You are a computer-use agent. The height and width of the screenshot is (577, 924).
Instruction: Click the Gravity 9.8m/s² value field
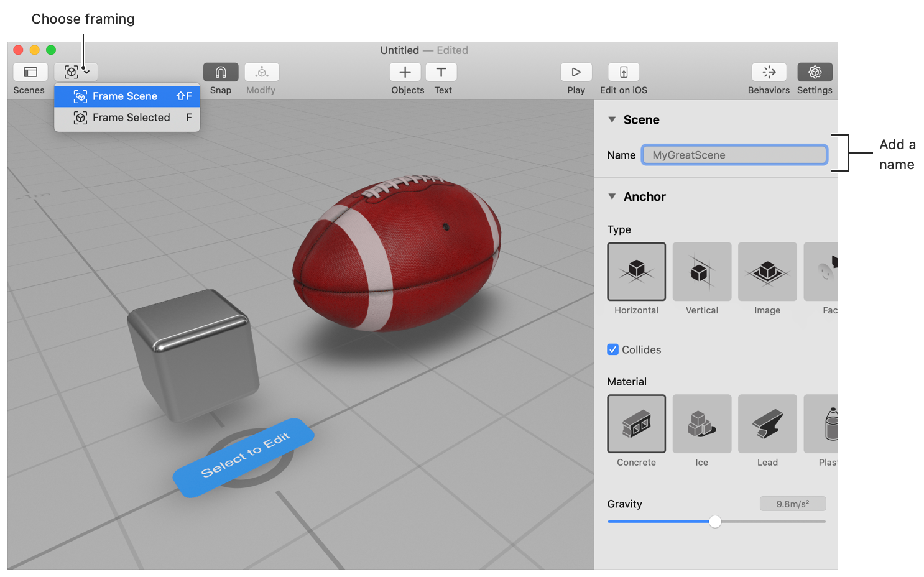[793, 504]
